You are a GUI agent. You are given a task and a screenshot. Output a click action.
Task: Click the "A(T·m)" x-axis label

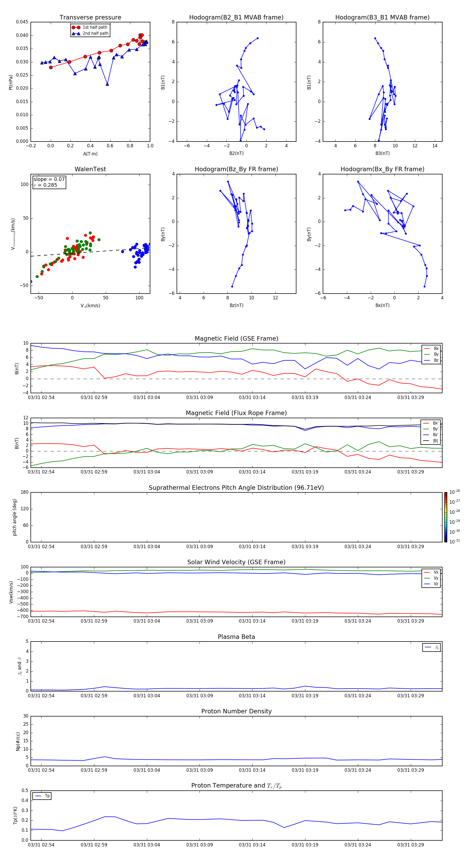point(90,154)
